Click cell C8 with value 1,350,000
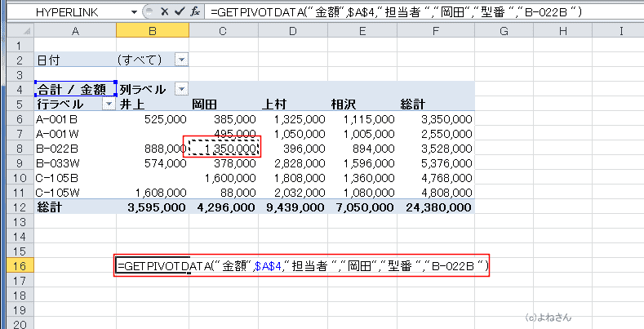The image size is (644, 329). [224, 148]
